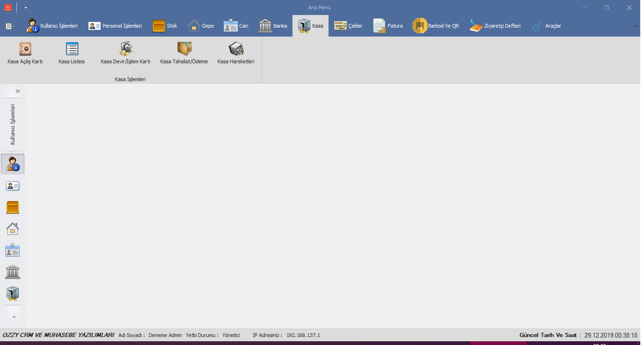Click the personnel ID card sidebar icon
This screenshot has height=345, width=644.
tap(13, 186)
